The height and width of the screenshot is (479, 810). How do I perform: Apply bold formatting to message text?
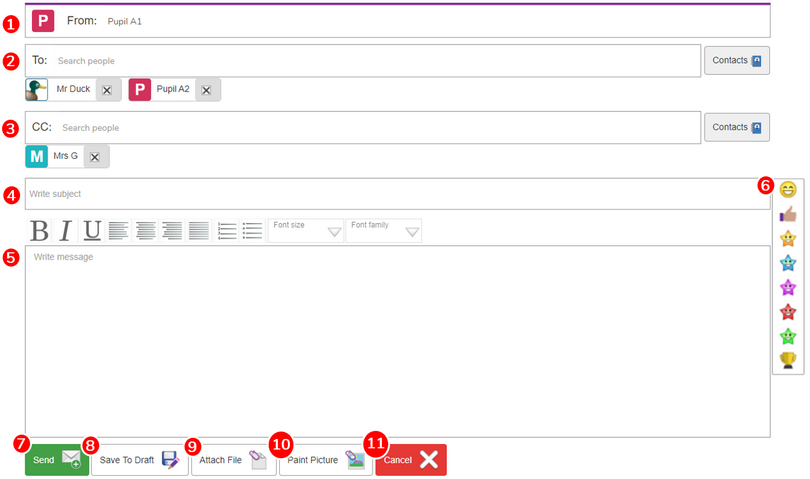tap(39, 230)
